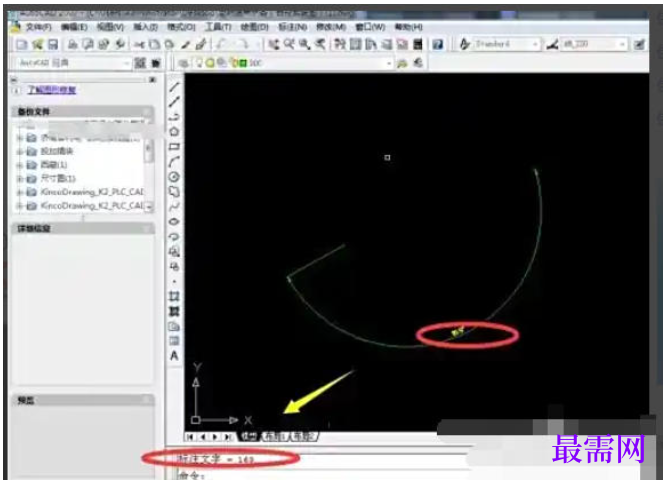This screenshot has width=664, height=480.
Task: Select the Construction line tool
Action: [x=174, y=102]
